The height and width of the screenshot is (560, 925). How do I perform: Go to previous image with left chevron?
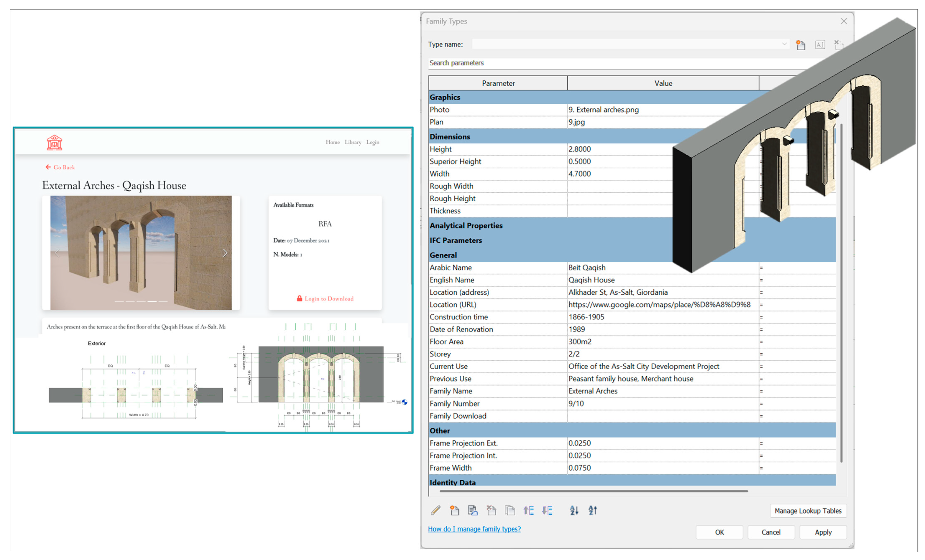click(x=57, y=253)
